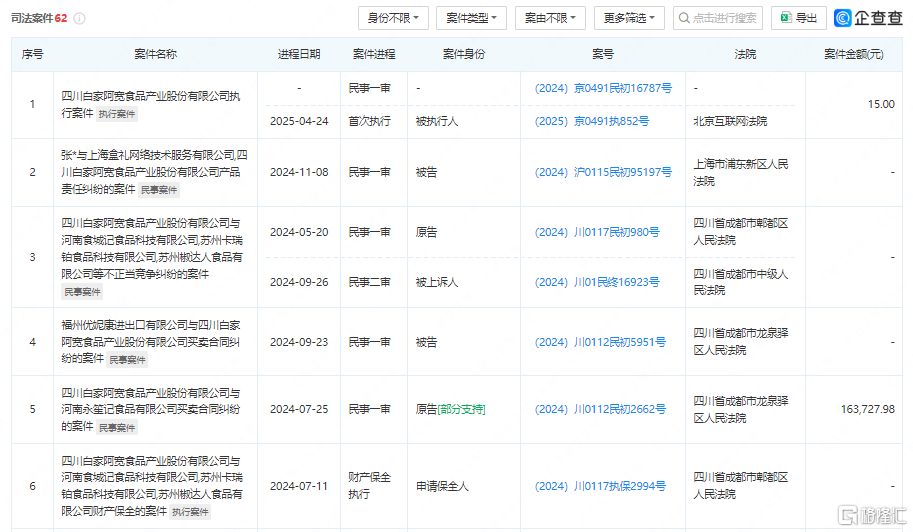The image size is (913, 532).
Task: Click the 被执行人 identity cell
Action: click(437, 121)
